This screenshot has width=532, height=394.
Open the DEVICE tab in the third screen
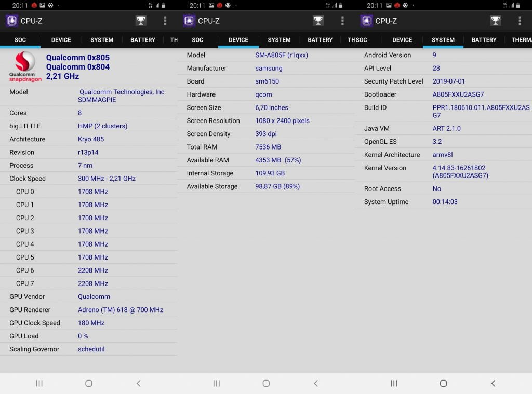pyautogui.click(x=403, y=39)
